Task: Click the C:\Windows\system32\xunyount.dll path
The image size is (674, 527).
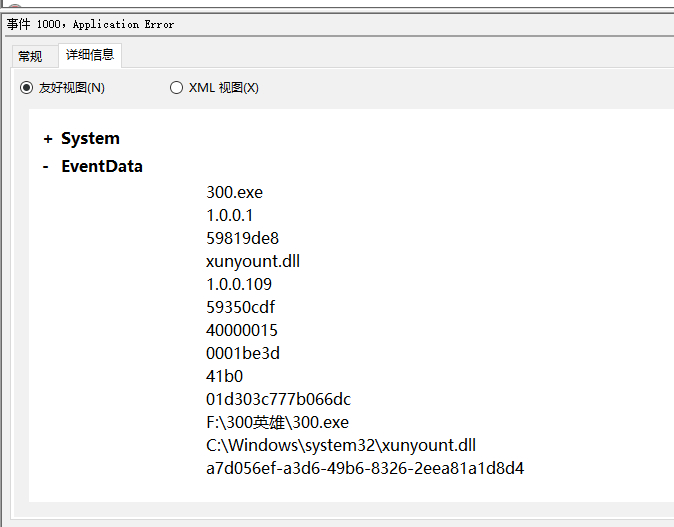Action: coord(341,445)
